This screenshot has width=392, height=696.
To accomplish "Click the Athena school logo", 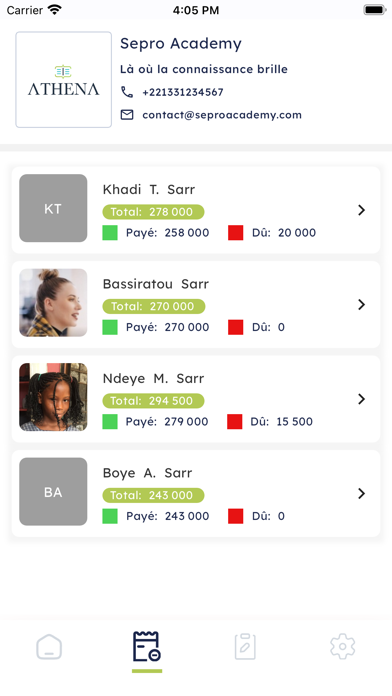I will tap(63, 79).
